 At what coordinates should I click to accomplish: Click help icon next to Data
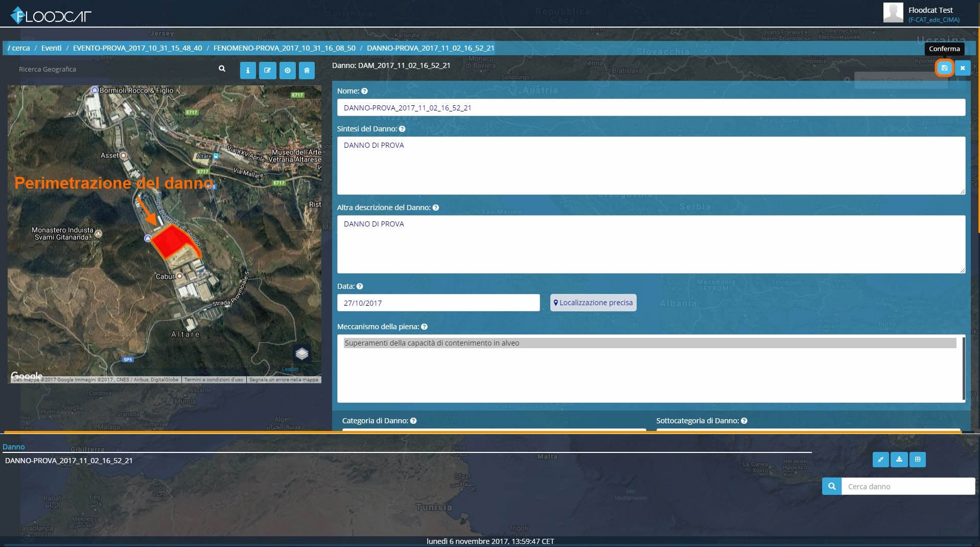360,286
